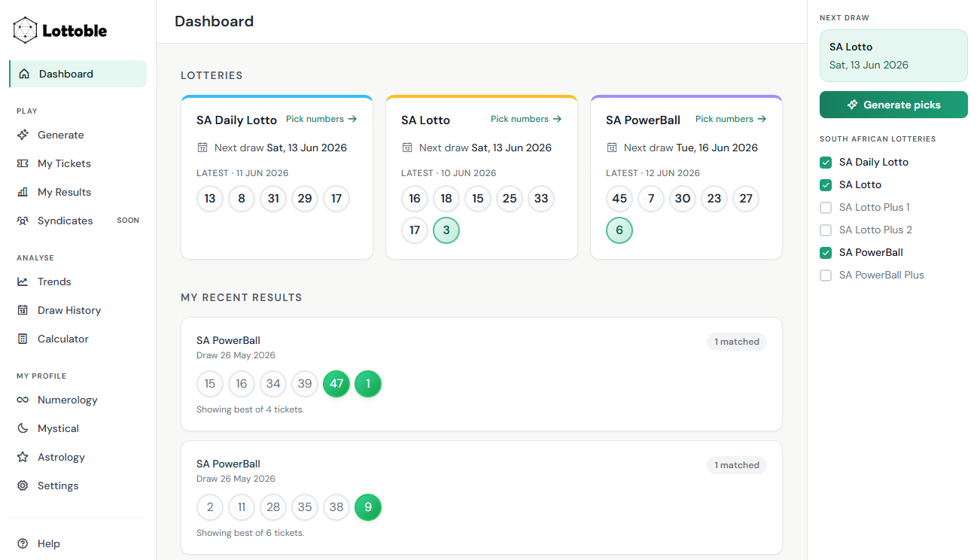Click the Draw History calendar icon
980x560 pixels.
click(x=23, y=310)
